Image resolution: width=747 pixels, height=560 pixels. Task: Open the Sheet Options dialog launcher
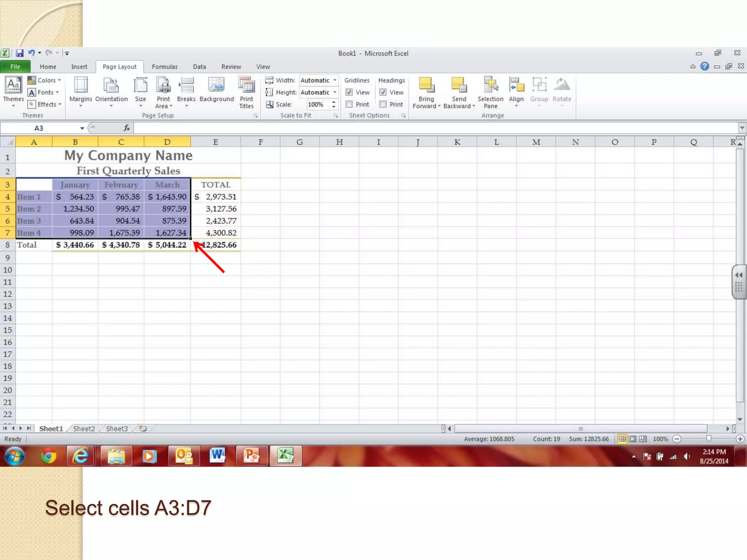(404, 116)
